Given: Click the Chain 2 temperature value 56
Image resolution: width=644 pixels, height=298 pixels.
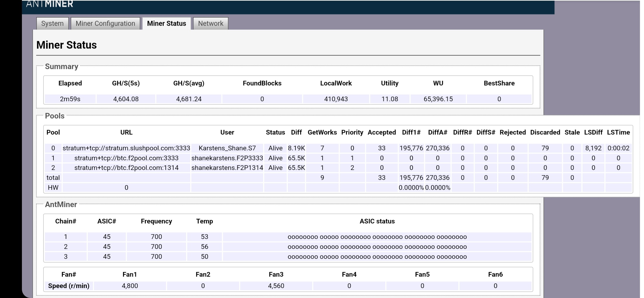Looking at the screenshot, I should 205,247.
